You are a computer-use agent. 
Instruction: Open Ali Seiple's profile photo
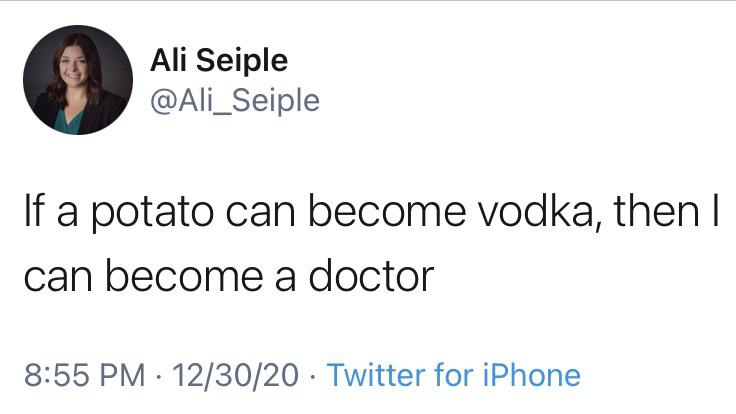[x=78, y=80]
